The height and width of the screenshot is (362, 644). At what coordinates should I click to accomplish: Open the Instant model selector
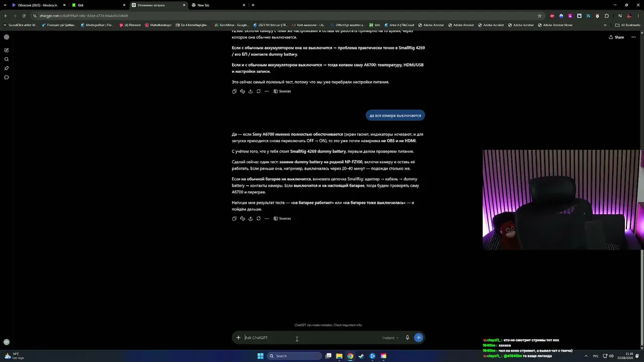click(x=390, y=338)
